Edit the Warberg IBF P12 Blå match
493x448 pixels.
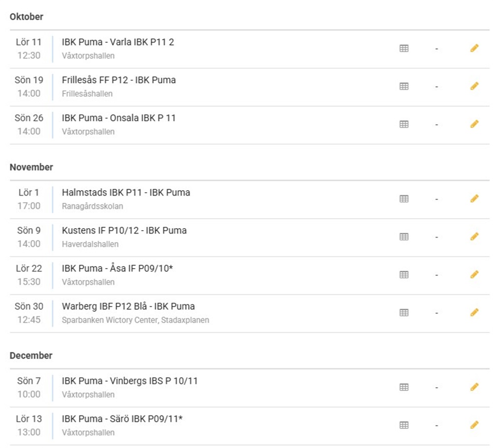click(x=474, y=312)
